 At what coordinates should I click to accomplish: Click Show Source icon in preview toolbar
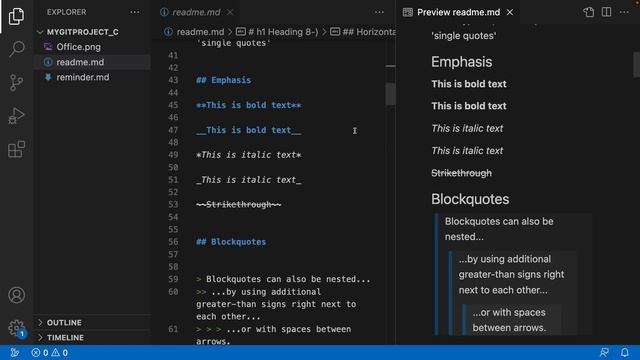589,12
